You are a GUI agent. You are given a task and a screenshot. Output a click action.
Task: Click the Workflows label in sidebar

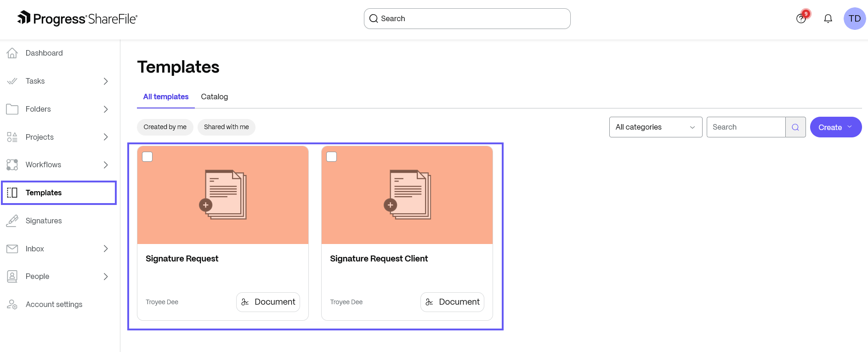point(43,165)
